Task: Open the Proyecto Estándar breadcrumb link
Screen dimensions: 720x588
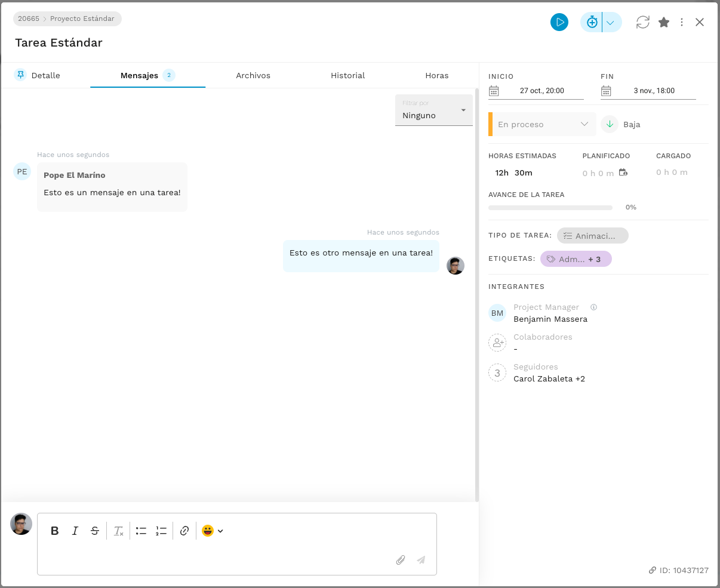Action: point(82,19)
